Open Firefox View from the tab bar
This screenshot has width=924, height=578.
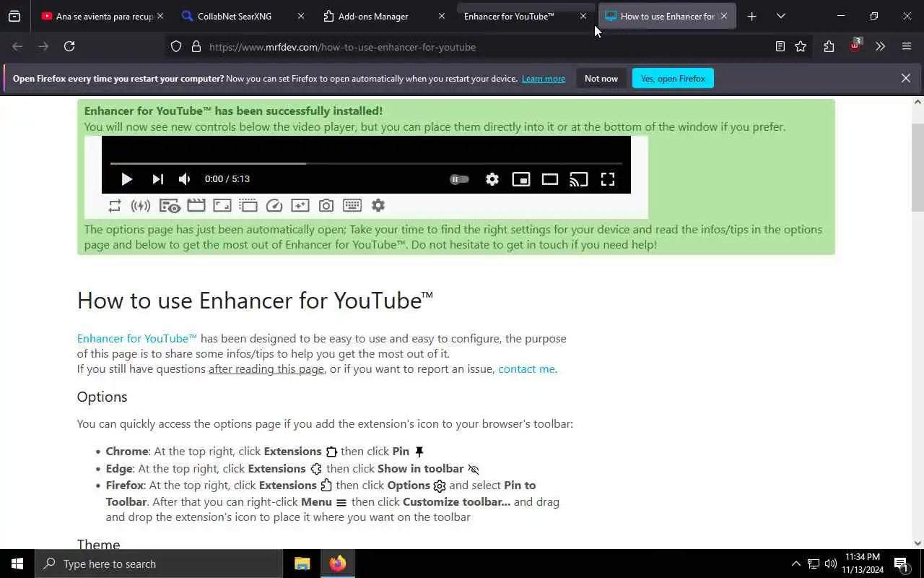coord(14,16)
